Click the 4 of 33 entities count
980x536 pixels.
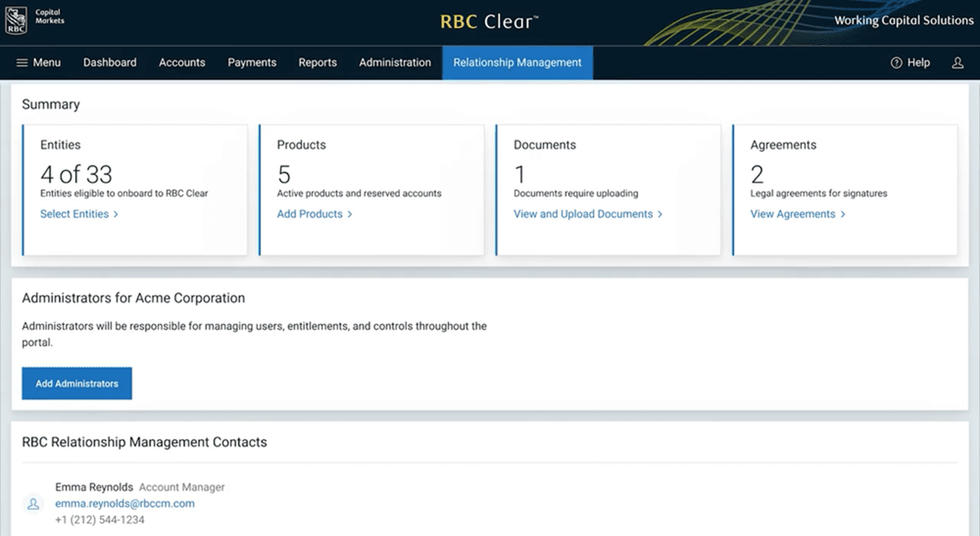point(76,174)
